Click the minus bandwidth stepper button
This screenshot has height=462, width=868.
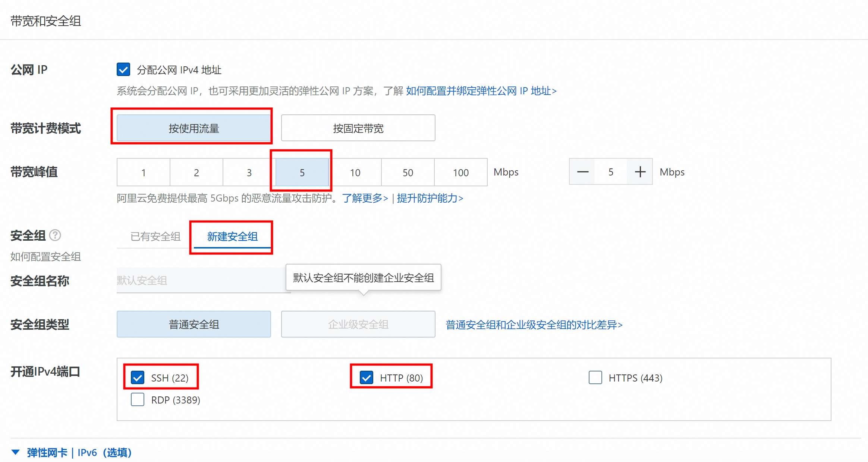582,172
